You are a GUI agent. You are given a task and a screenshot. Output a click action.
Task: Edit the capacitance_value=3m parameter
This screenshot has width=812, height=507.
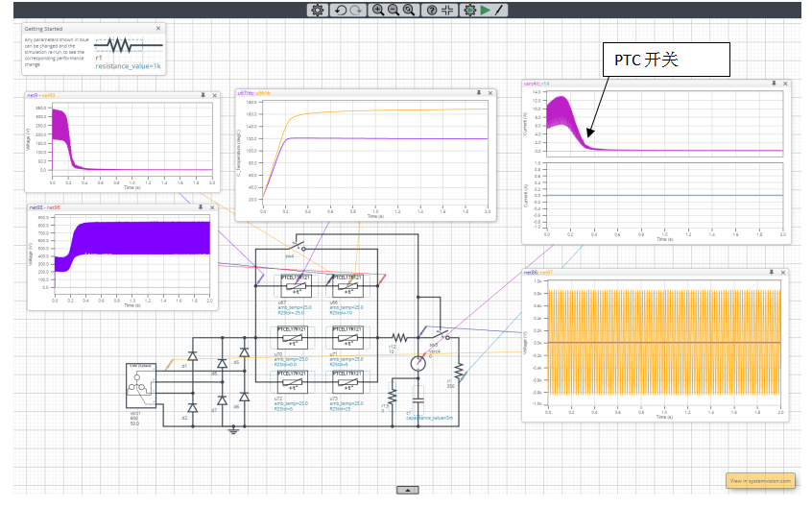(x=430, y=418)
